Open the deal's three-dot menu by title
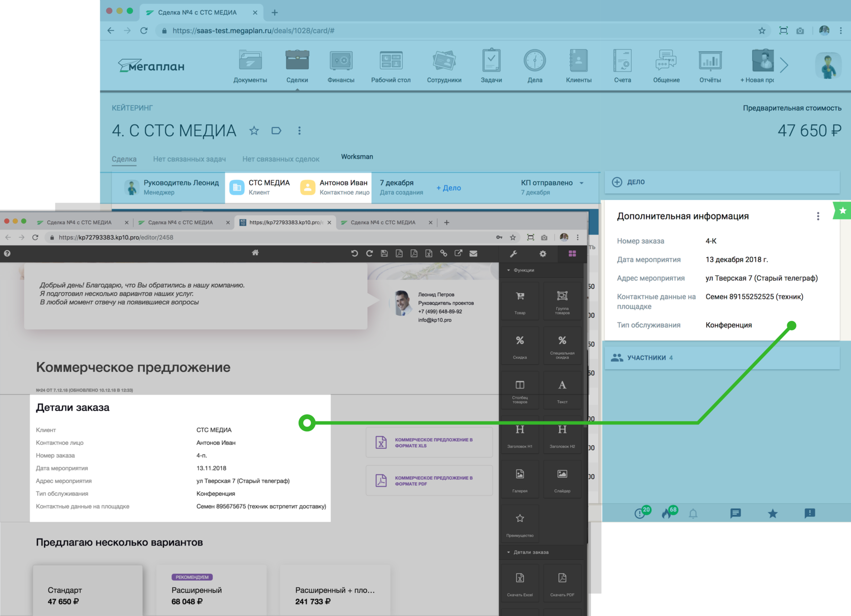851x616 pixels. click(299, 131)
